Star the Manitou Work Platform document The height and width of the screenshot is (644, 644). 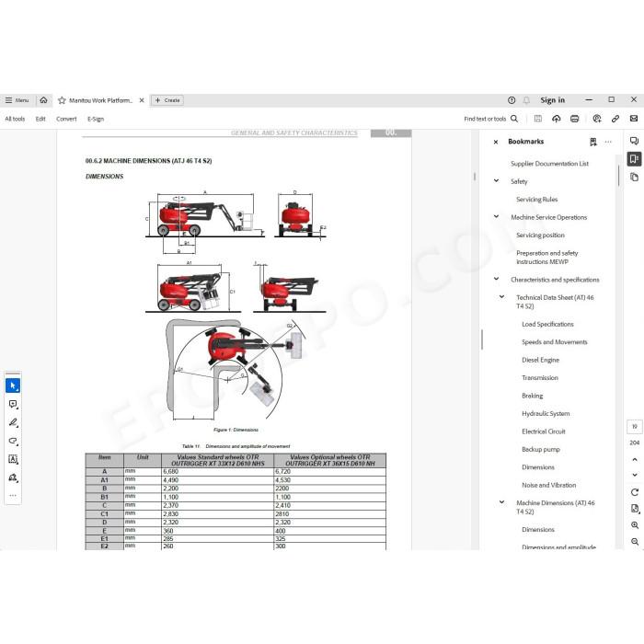(x=62, y=100)
